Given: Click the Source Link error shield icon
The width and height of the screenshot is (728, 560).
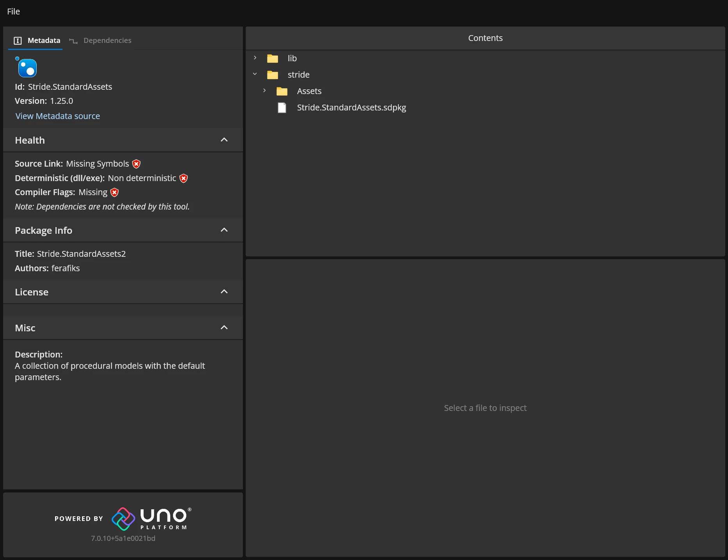Looking at the screenshot, I should (136, 164).
